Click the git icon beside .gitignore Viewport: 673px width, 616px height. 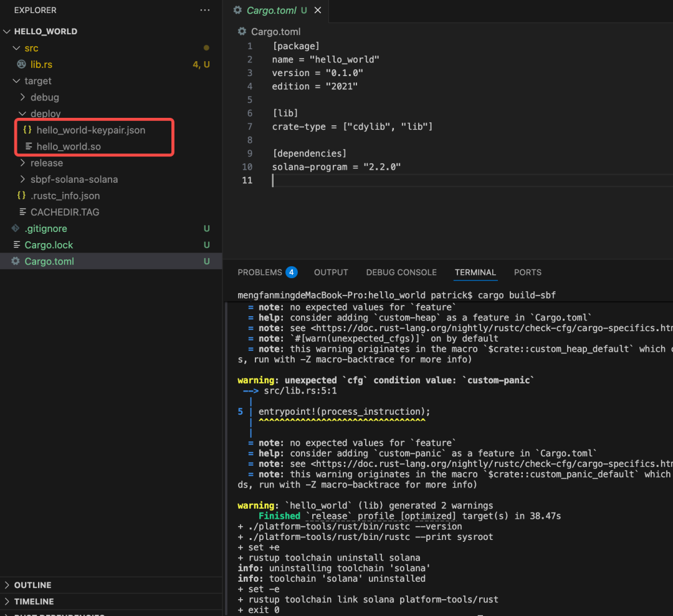[x=16, y=229]
